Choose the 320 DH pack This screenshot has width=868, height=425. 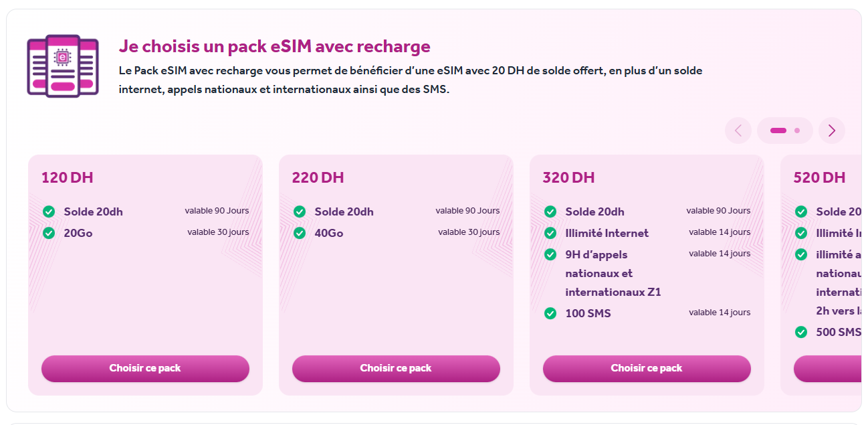(647, 369)
